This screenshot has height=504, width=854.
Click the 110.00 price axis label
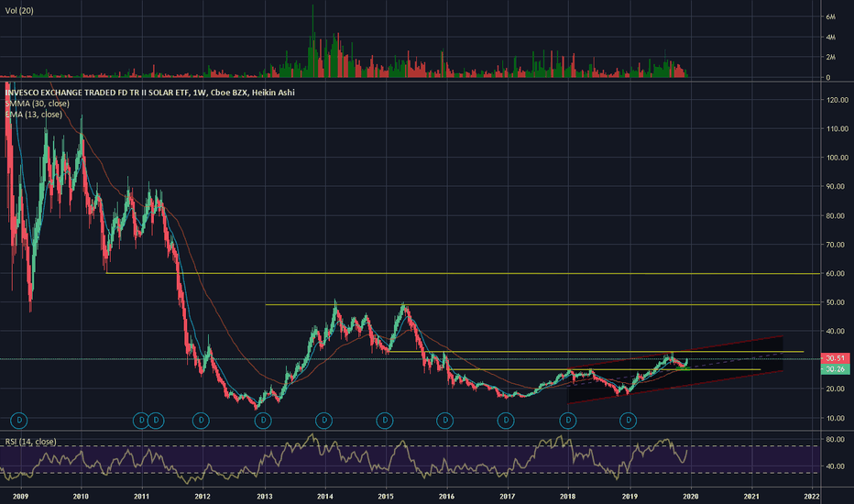(838, 128)
